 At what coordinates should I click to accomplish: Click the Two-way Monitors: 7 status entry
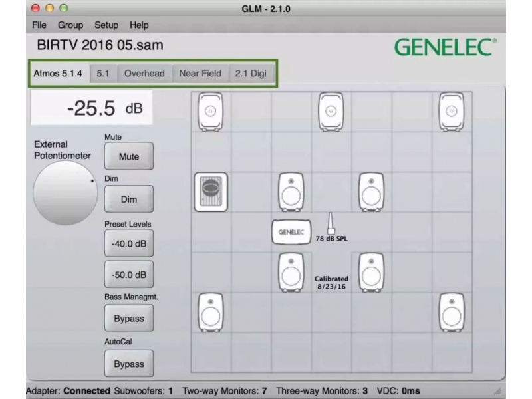click(x=225, y=391)
